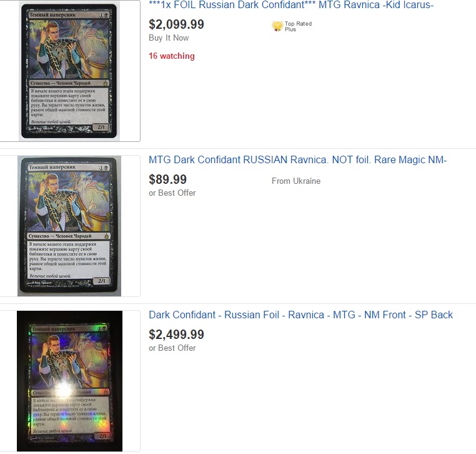This screenshot has height=454, width=476.
Task: Click the mana cost symbols on first card image
Action: pos(104,15)
